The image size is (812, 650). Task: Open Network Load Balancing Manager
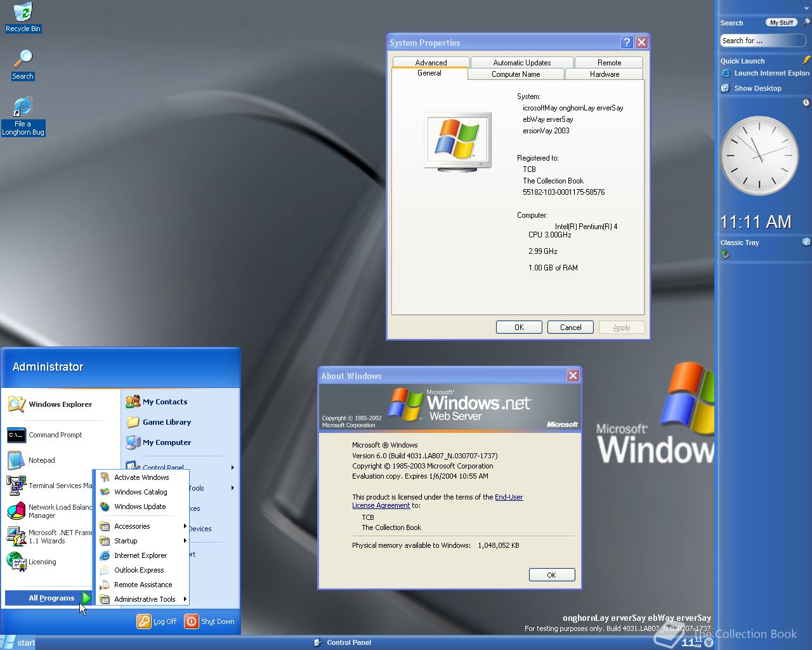49,511
